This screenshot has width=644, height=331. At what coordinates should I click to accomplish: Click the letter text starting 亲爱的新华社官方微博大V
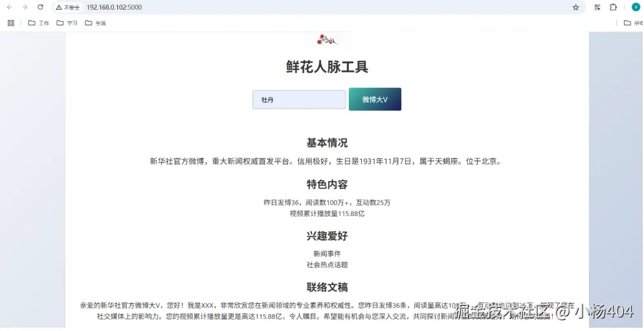[327, 310]
